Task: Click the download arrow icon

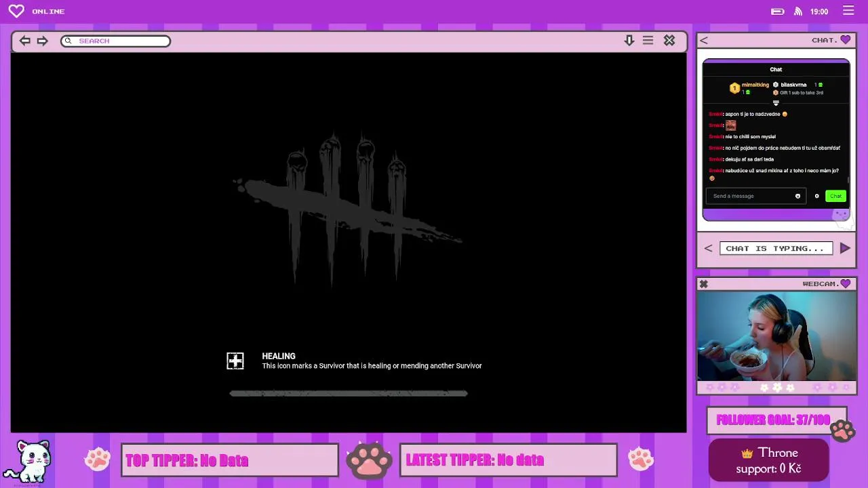Action: (629, 41)
